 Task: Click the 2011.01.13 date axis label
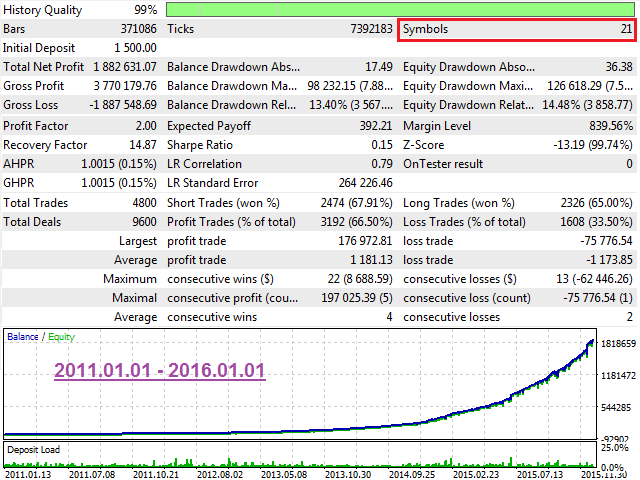pos(28,475)
